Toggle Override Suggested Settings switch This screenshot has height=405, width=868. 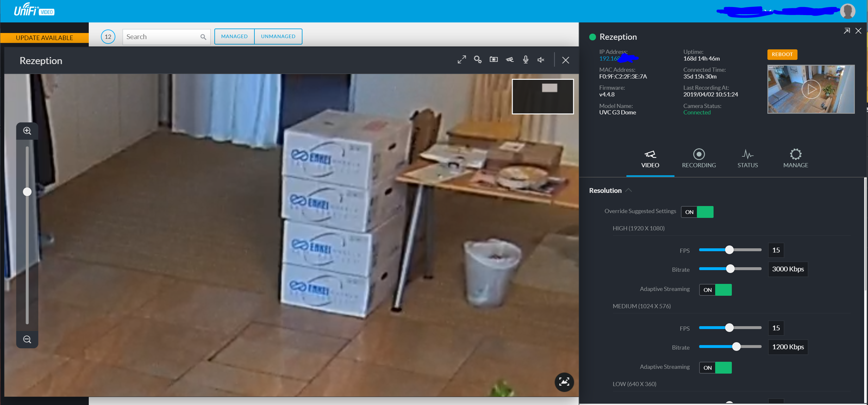pos(697,212)
